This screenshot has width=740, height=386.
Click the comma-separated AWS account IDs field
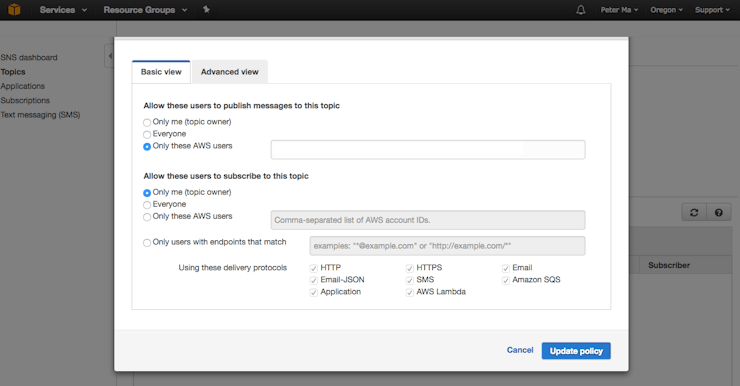click(x=428, y=220)
